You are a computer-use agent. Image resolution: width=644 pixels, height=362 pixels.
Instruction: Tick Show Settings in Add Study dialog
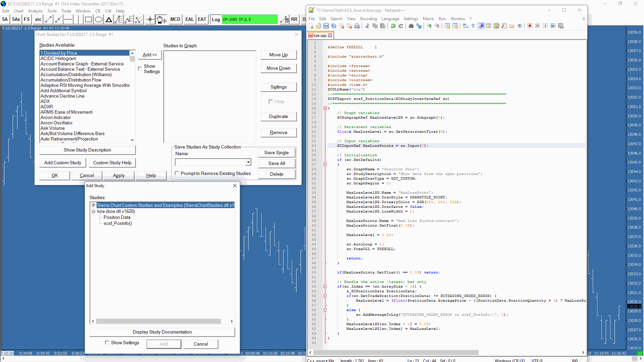(x=107, y=343)
